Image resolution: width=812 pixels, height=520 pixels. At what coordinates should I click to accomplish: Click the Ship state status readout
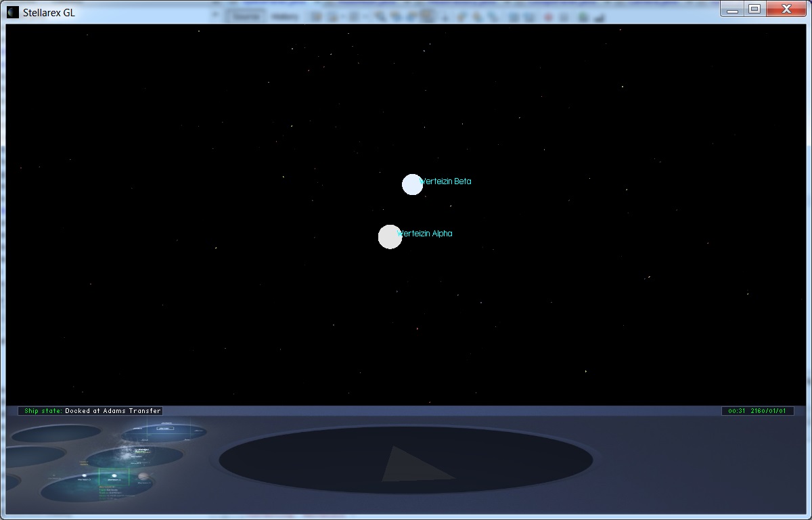tap(91, 411)
